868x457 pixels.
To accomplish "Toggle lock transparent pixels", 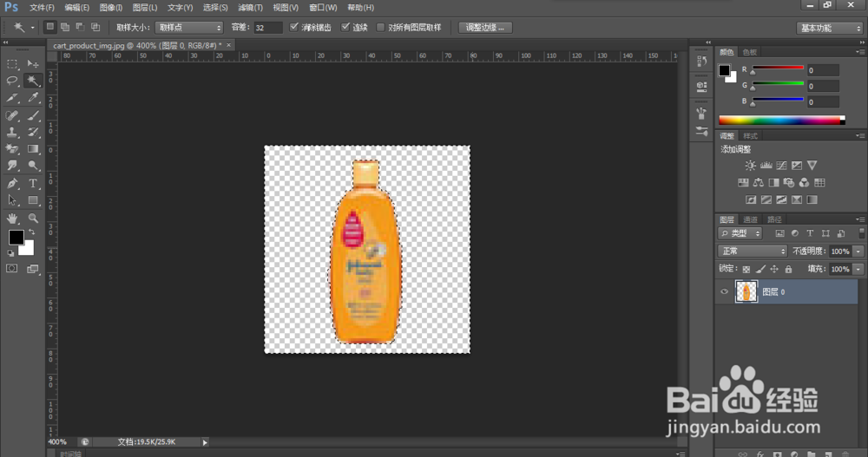I will coord(746,269).
